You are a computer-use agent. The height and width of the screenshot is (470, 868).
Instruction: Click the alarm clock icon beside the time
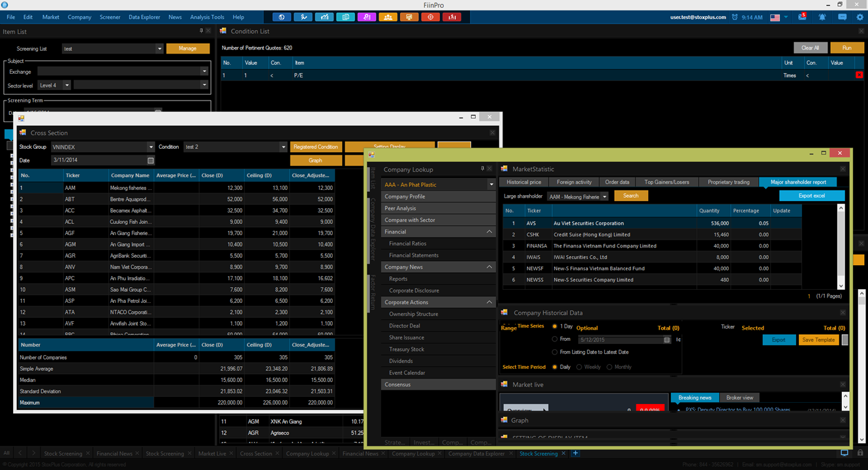[735, 18]
